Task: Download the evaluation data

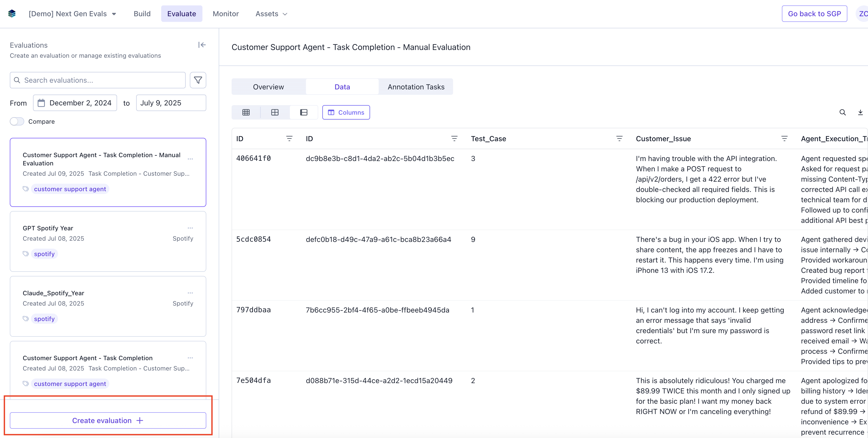Action: tap(860, 112)
